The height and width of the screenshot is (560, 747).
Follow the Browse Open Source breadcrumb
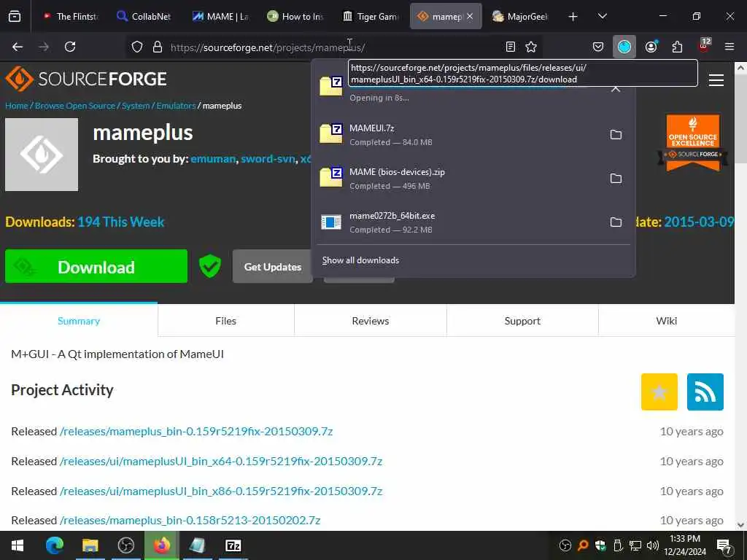(75, 106)
